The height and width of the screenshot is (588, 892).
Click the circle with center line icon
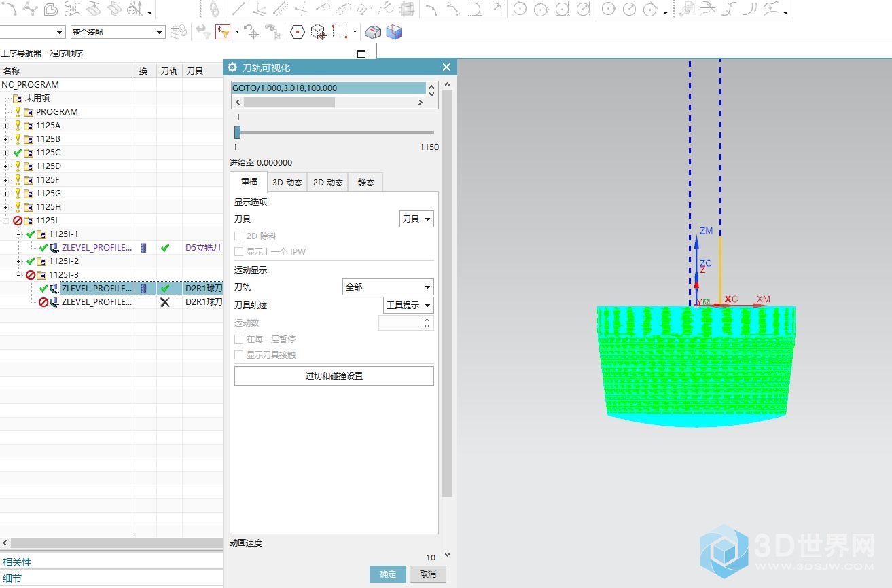click(x=630, y=9)
